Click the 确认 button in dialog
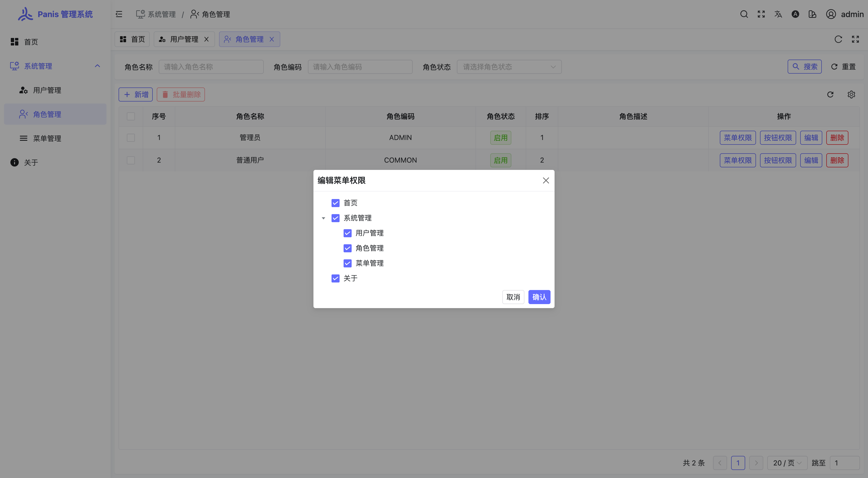 click(539, 297)
